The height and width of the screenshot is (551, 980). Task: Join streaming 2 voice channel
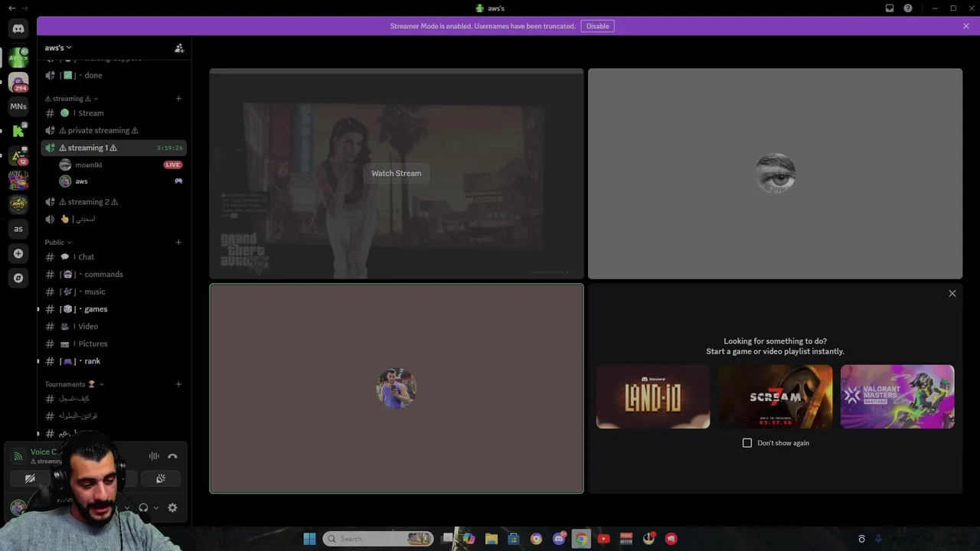pos(113,202)
